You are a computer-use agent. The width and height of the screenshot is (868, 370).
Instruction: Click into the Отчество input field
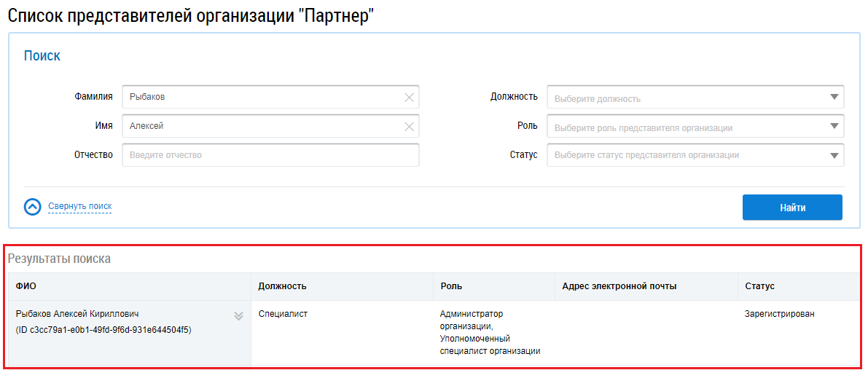click(270, 155)
